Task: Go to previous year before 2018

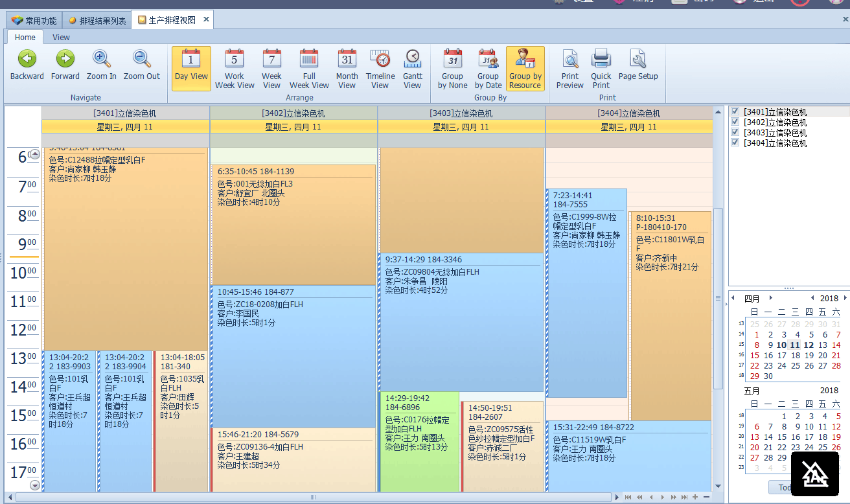Action: pos(812,298)
